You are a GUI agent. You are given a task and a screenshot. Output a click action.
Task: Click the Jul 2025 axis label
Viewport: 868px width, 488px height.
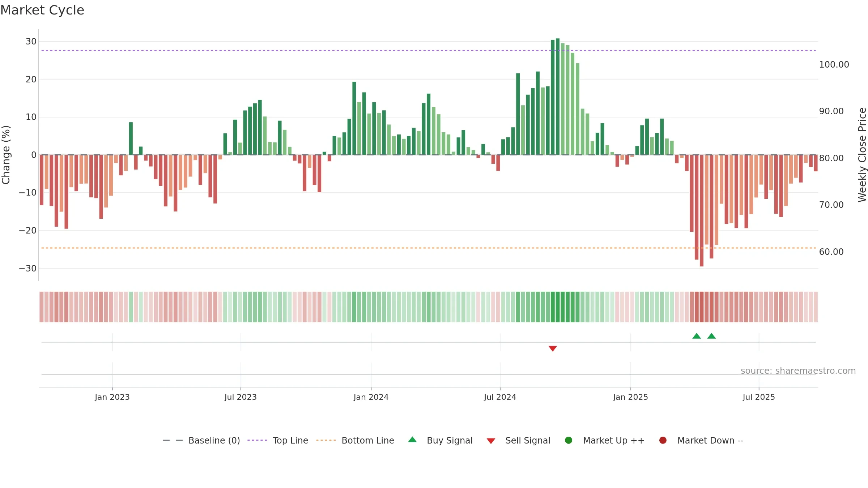tap(759, 397)
